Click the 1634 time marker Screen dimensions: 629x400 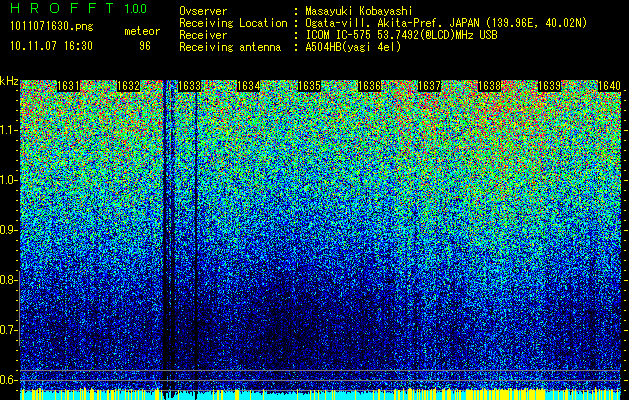pyautogui.click(x=249, y=86)
